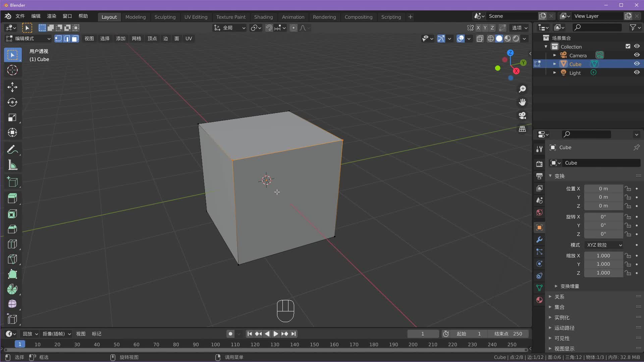Screen dimensions: 644x362
Task: Switch to the Shading workspace tab
Action: click(263, 17)
